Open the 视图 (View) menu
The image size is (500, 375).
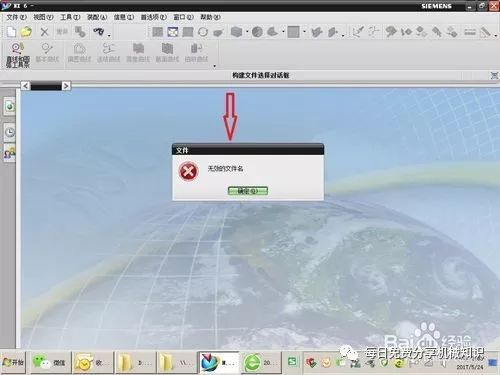[x=43, y=17]
